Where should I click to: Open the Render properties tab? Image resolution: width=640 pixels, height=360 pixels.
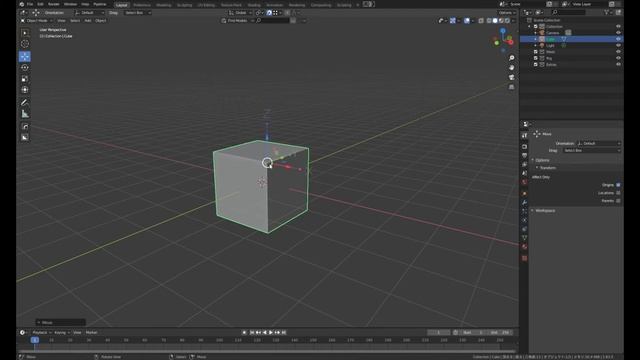pyautogui.click(x=524, y=147)
